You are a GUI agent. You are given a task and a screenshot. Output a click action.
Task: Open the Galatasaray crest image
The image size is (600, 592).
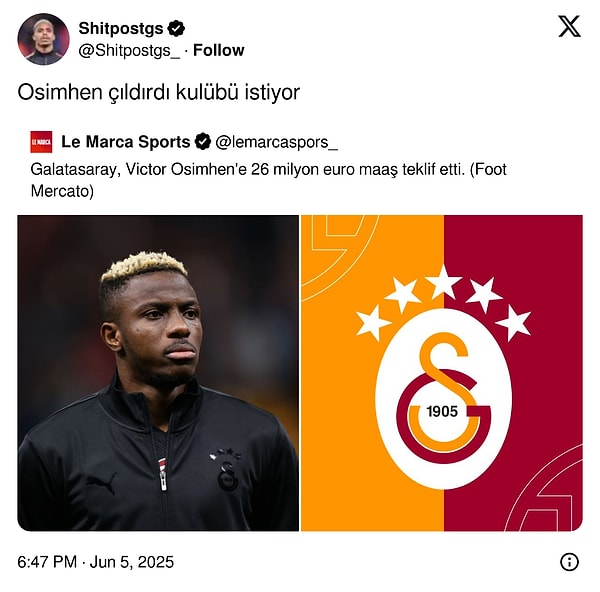click(x=442, y=373)
